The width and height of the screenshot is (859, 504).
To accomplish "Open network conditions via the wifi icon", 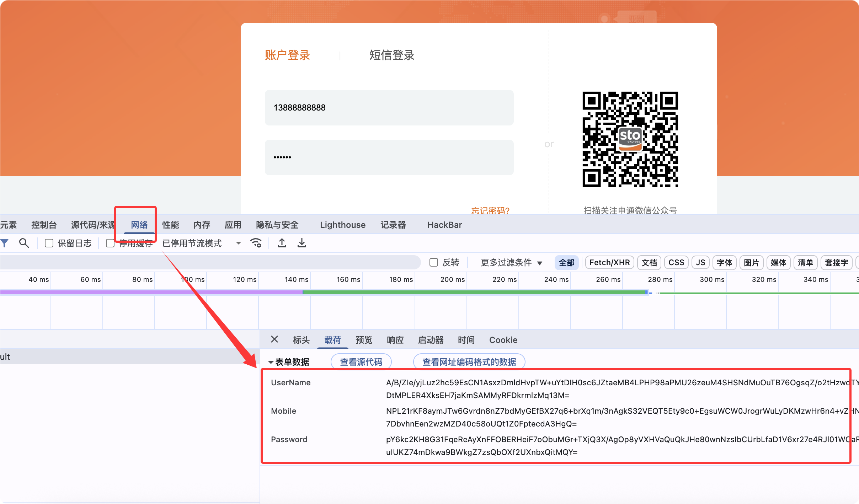I will pyautogui.click(x=256, y=243).
